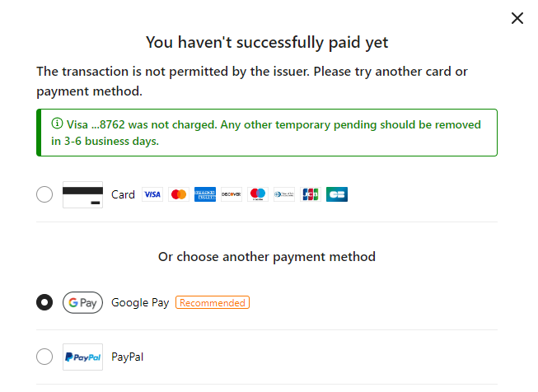Click the info icon in the green notice
The height and width of the screenshot is (392, 538).
pos(57,124)
